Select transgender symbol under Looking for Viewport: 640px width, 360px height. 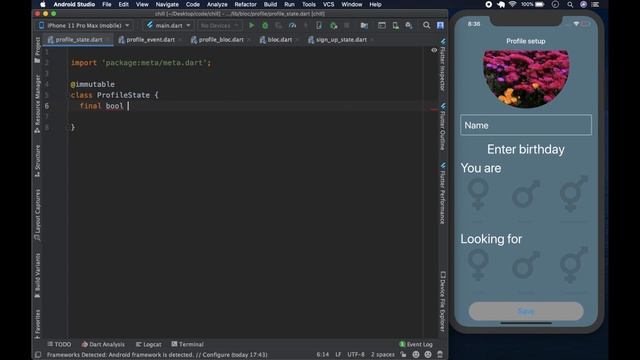[x=573, y=265]
